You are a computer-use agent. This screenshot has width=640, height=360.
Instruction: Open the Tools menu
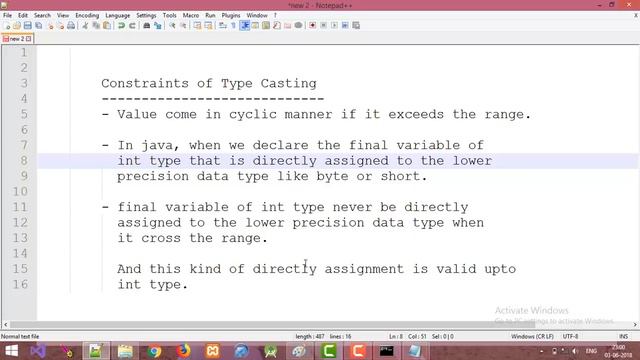(x=169, y=15)
